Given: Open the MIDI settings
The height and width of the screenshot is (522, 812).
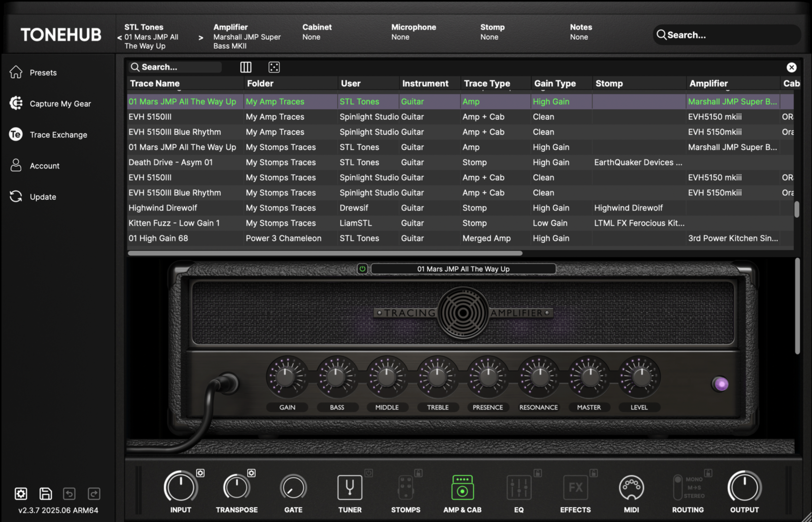Looking at the screenshot, I should (631, 487).
